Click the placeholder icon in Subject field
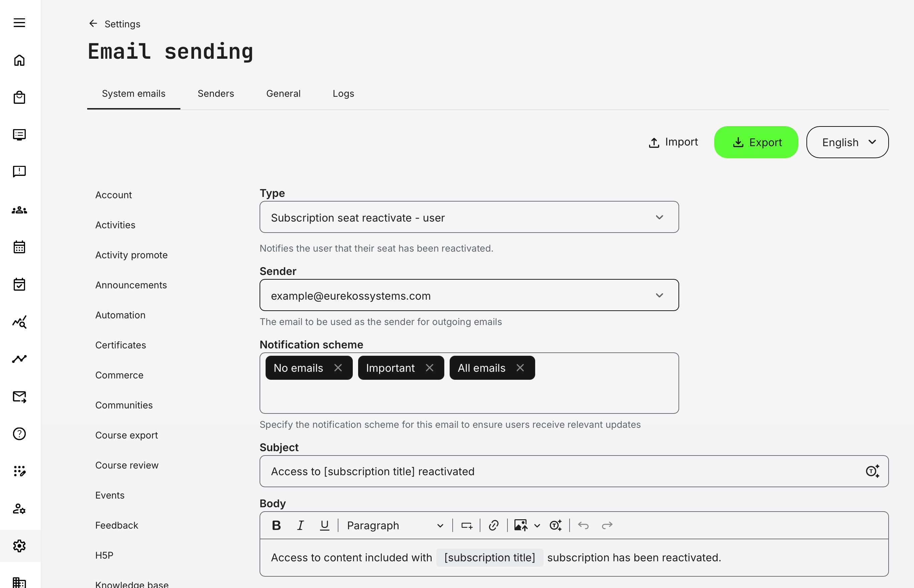 (872, 471)
